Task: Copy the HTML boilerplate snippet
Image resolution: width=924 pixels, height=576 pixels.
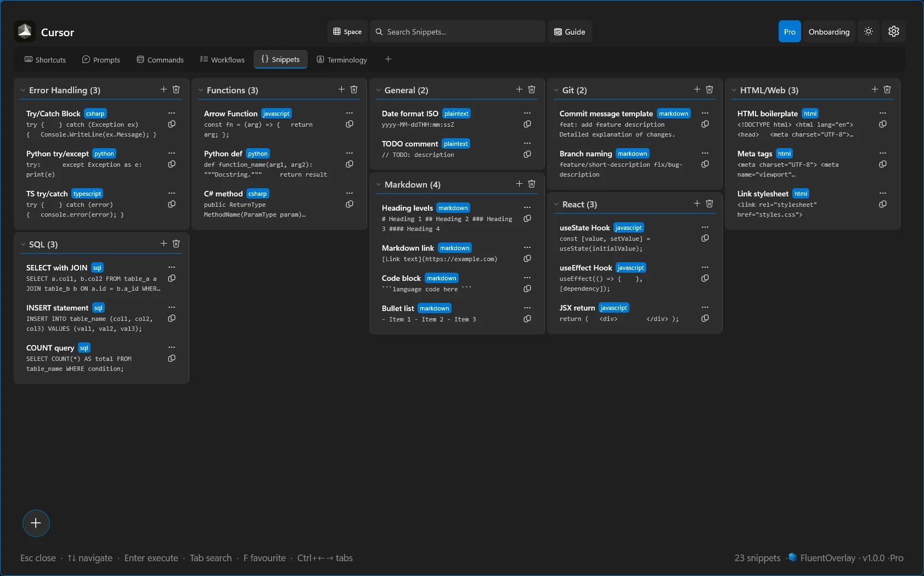Action: tap(883, 124)
